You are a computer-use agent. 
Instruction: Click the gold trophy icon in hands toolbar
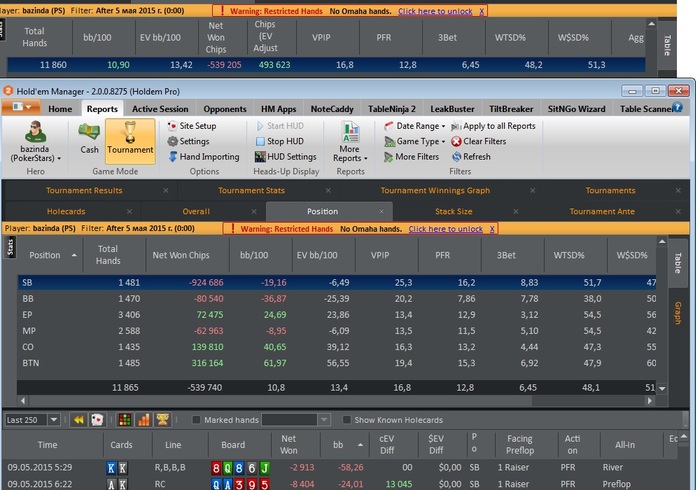click(162, 420)
